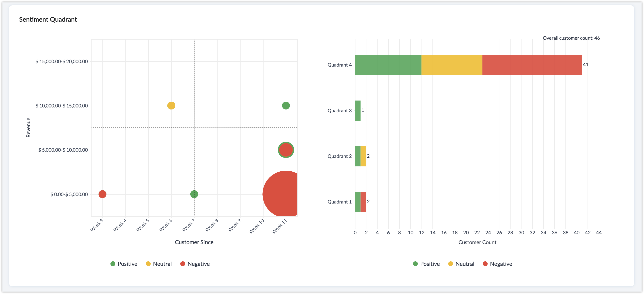Click Quadrant 2 yellow neutral segment

(x=363, y=156)
